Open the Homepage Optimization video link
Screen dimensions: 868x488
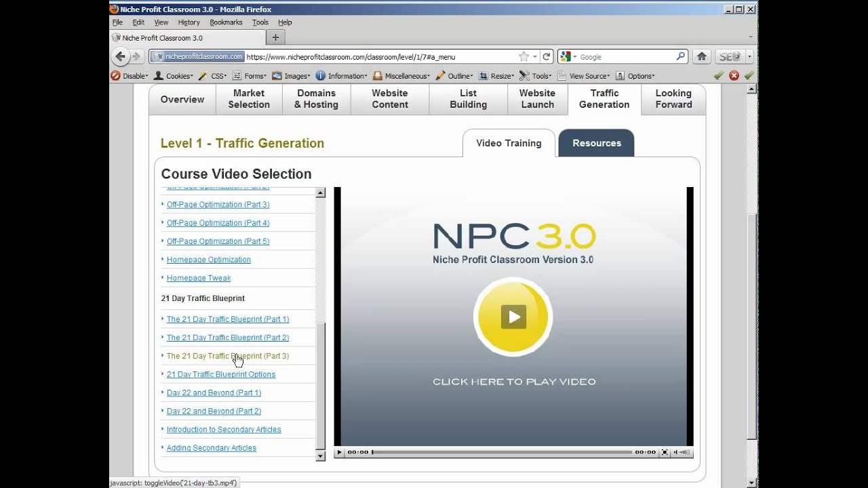tap(209, 260)
